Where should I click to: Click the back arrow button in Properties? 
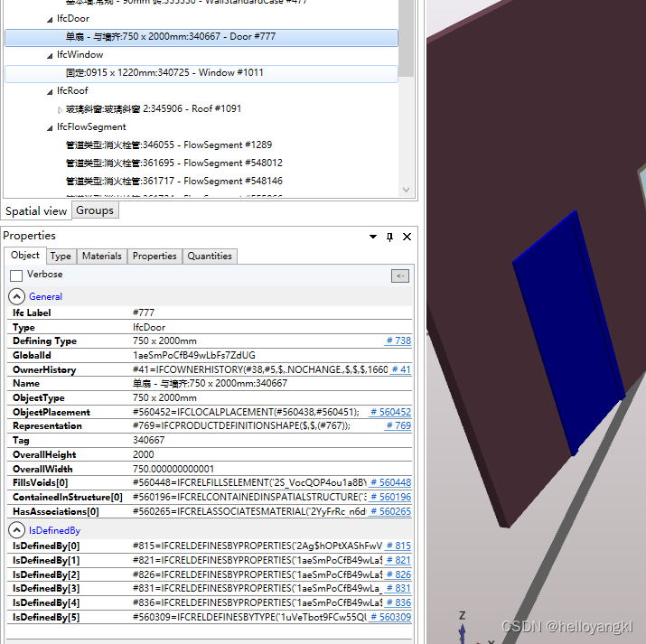point(400,275)
